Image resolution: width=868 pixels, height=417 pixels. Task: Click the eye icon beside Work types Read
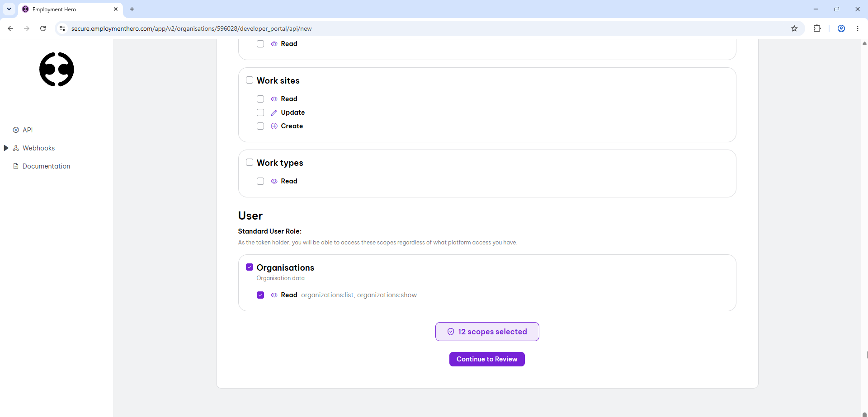coord(274,181)
